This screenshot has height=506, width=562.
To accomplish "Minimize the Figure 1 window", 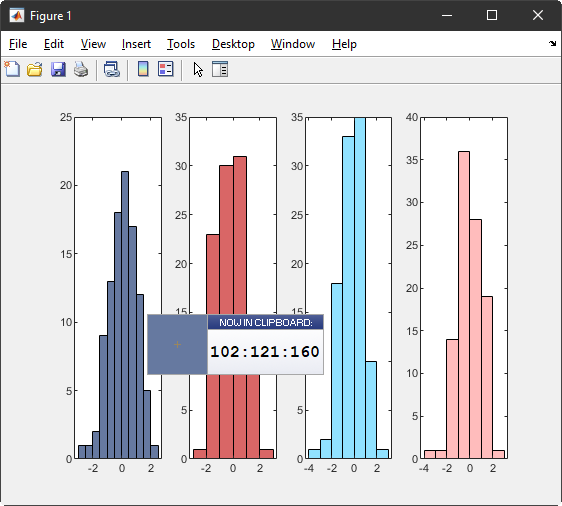I will (x=447, y=15).
